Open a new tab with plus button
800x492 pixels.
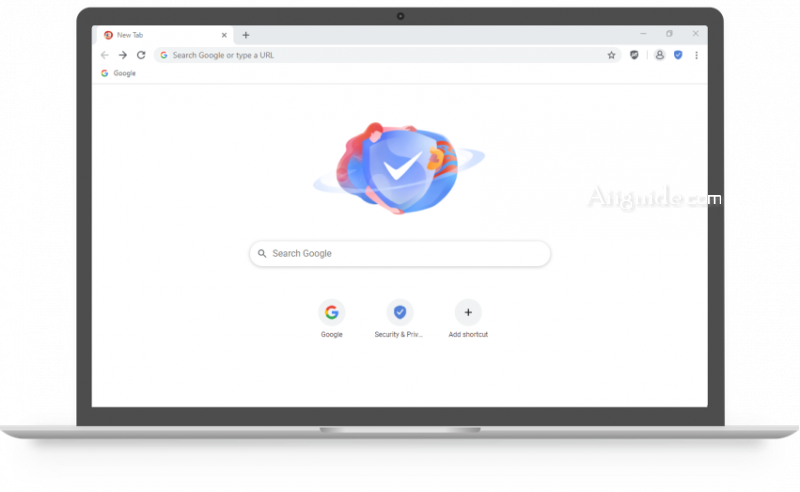coord(246,35)
